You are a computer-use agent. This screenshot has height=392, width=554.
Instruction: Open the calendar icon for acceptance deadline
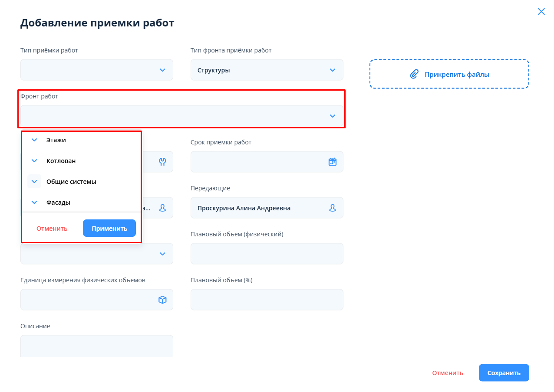(x=333, y=162)
